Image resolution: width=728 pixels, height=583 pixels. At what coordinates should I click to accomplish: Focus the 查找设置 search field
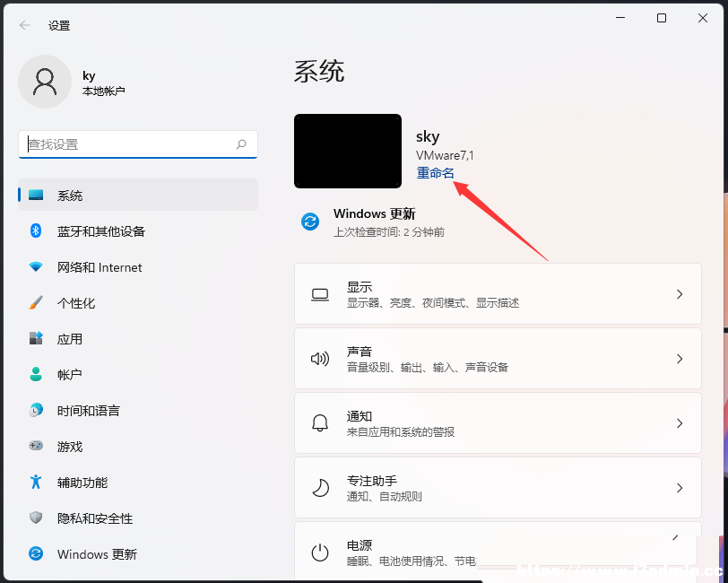138,144
